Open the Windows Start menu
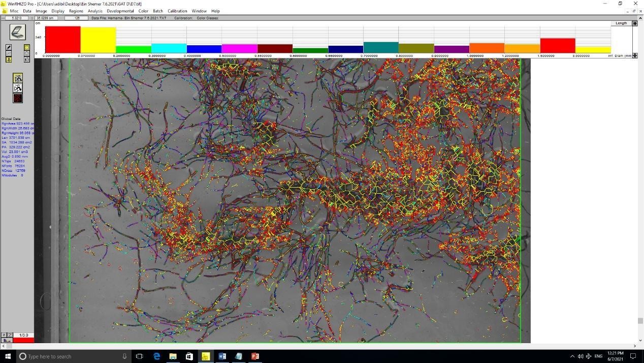644x363 pixels. (8, 356)
